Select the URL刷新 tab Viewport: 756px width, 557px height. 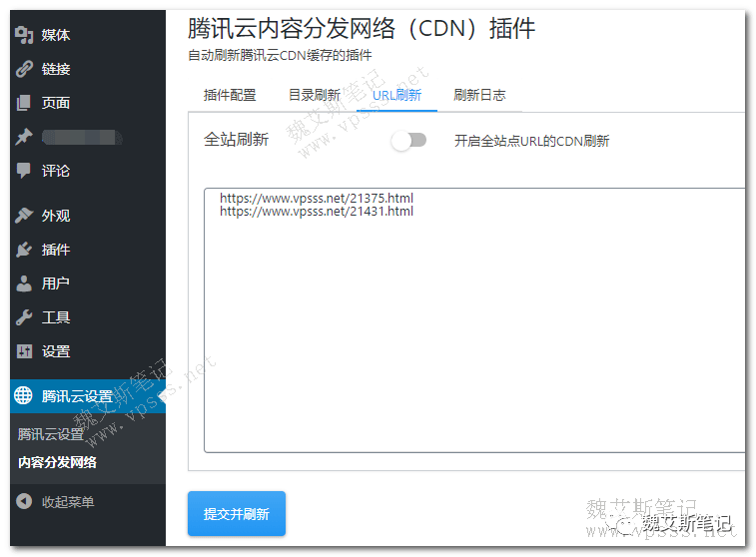pyautogui.click(x=396, y=95)
